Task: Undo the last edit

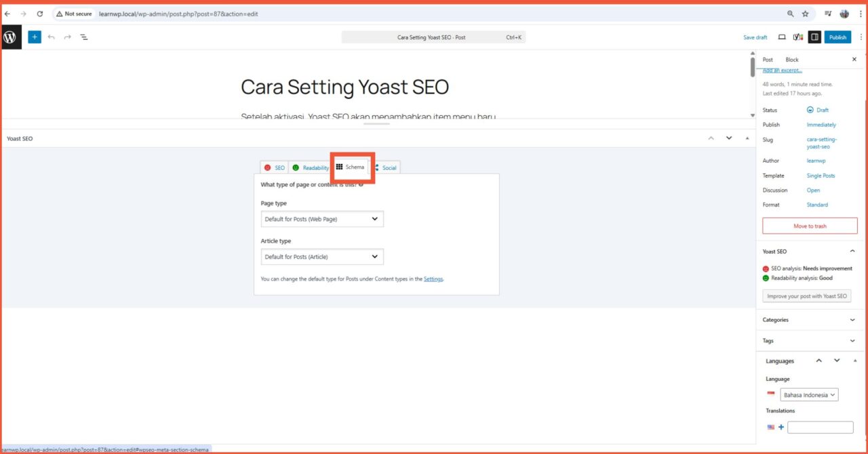Action: point(52,37)
